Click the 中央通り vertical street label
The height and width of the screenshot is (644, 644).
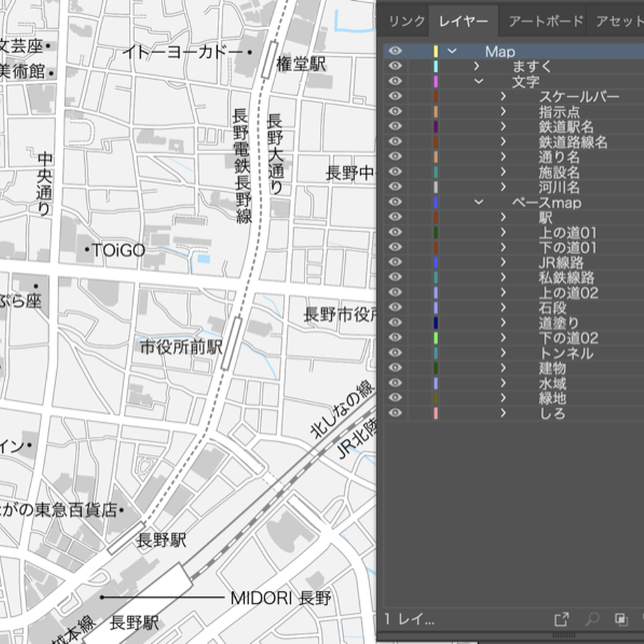pos(44,184)
